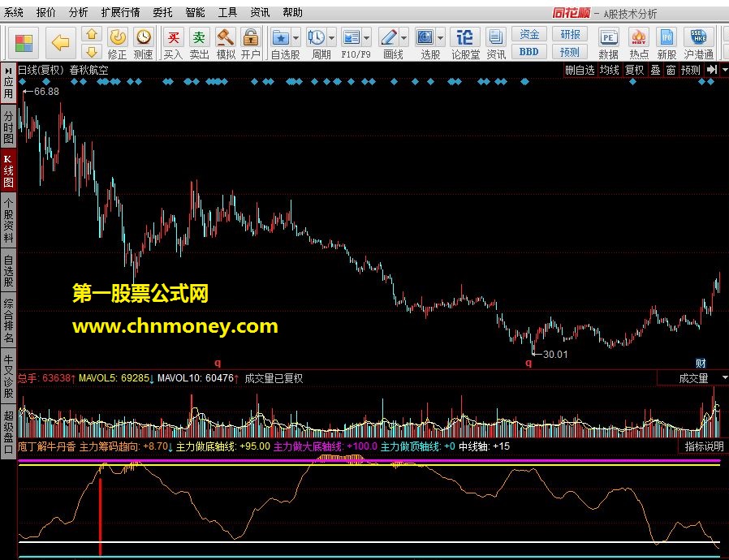Open the 资讯 menu in menu bar
Image resolution: width=729 pixels, height=560 pixels.
click(x=260, y=12)
